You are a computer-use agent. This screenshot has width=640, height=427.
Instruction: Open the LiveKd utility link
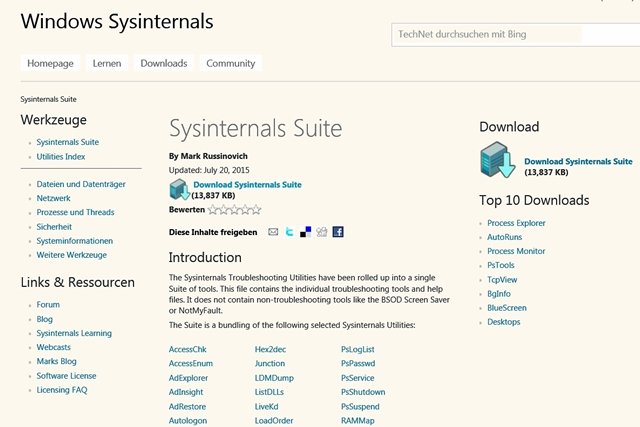267,407
